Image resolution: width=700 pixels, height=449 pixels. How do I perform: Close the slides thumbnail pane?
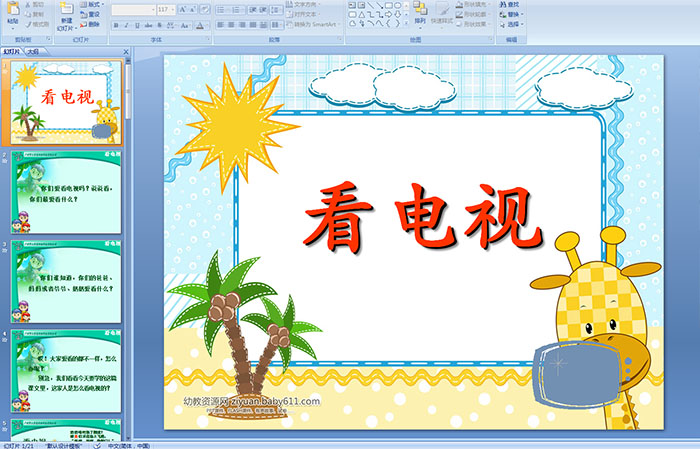pos(126,52)
